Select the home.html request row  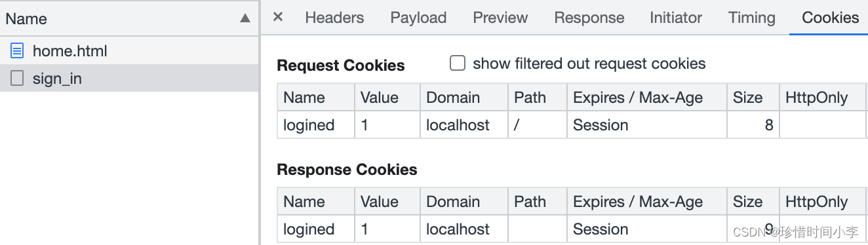129,50
